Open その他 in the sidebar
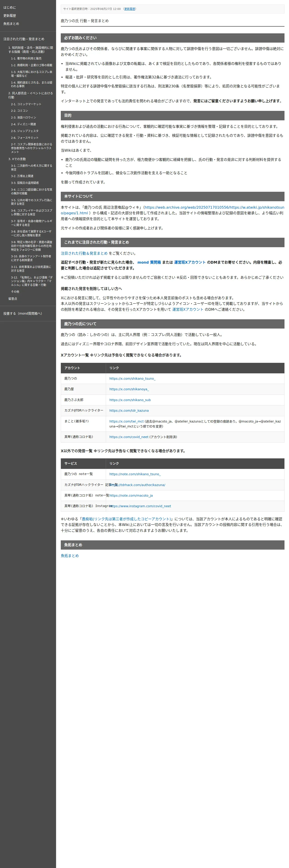Image resolution: width=289 pixels, height=868 pixels. click(x=15, y=291)
